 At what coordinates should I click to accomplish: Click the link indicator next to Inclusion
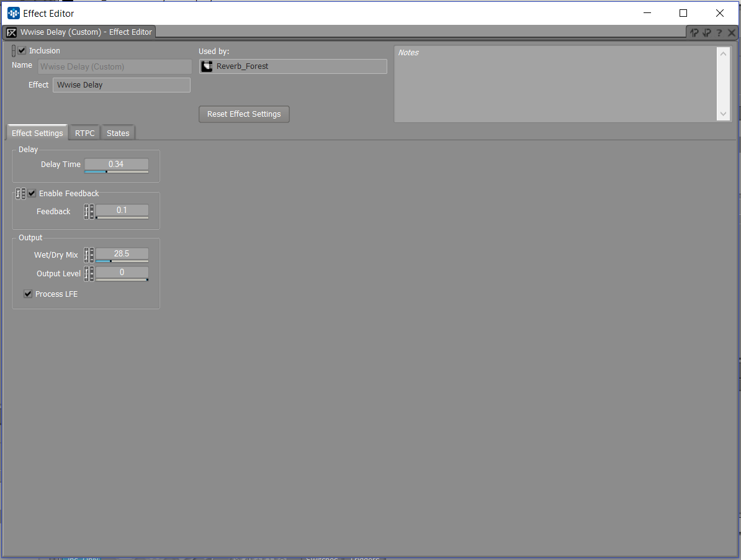pyautogui.click(x=13, y=50)
